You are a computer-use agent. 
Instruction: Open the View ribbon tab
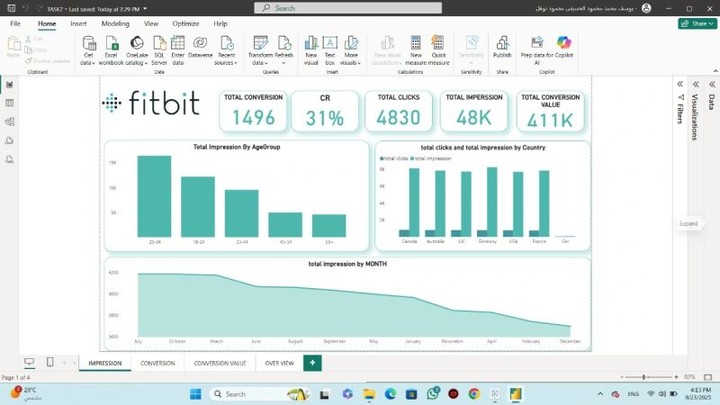click(151, 23)
